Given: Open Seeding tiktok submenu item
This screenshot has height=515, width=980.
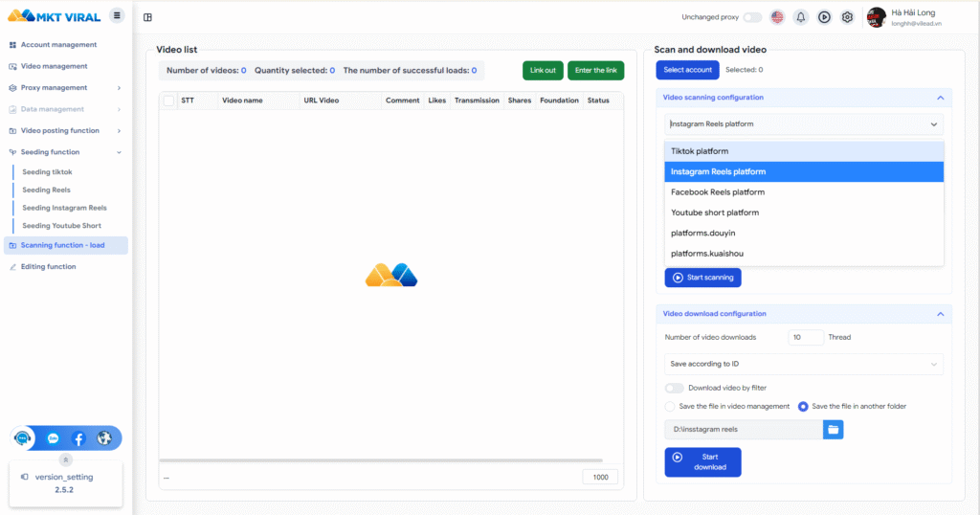Looking at the screenshot, I should pos(47,172).
